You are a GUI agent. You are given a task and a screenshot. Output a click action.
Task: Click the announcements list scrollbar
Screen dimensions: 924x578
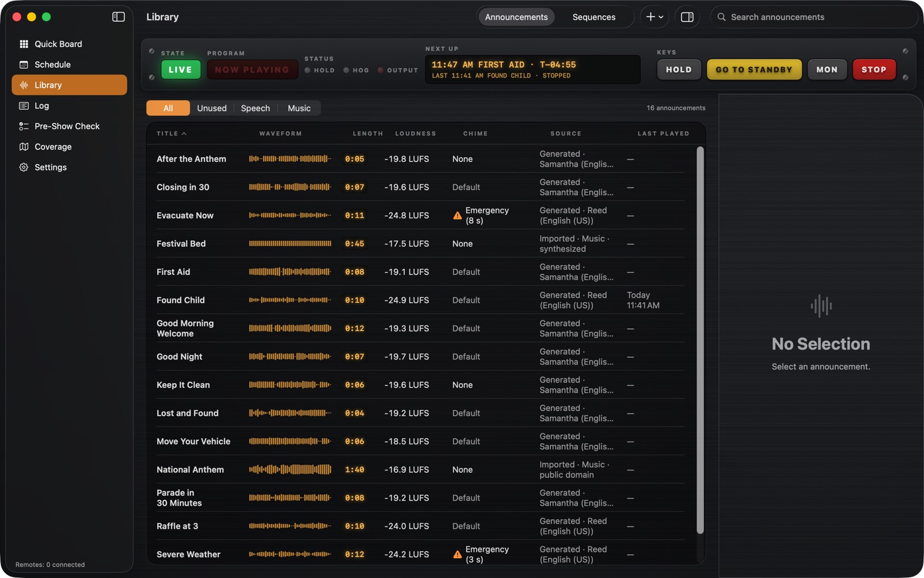[700, 340]
